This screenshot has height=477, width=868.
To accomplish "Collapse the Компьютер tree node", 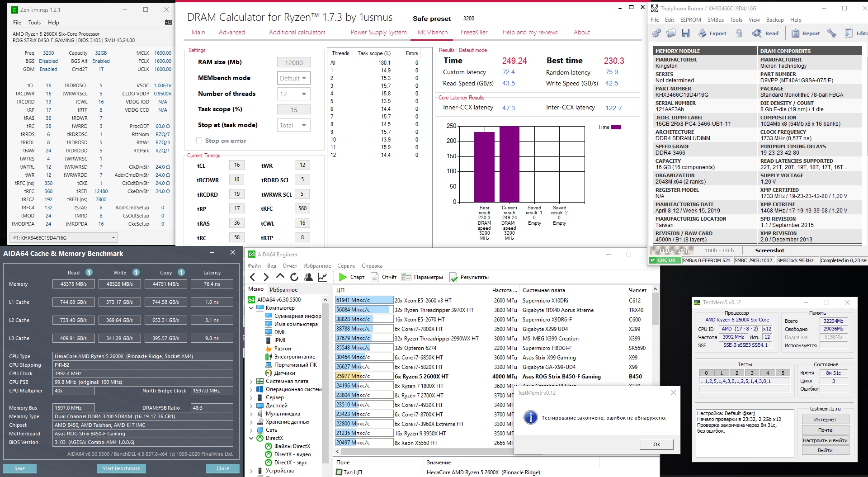I will click(x=251, y=308).
